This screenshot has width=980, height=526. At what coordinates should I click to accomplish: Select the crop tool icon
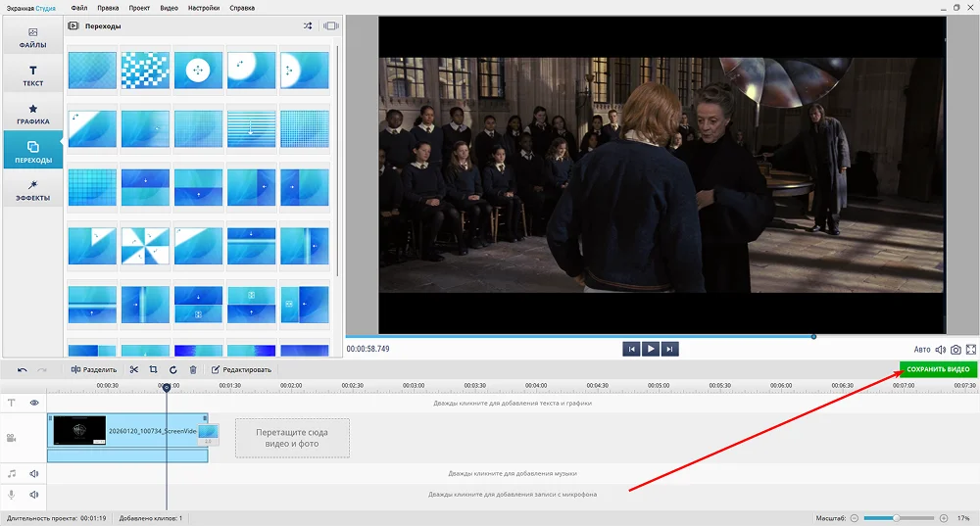click(153, 370)
